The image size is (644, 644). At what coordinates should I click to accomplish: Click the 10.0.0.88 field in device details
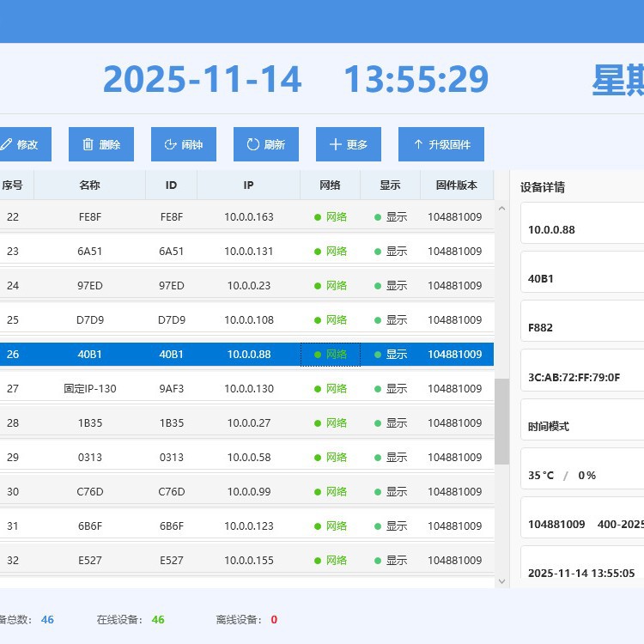582,223
